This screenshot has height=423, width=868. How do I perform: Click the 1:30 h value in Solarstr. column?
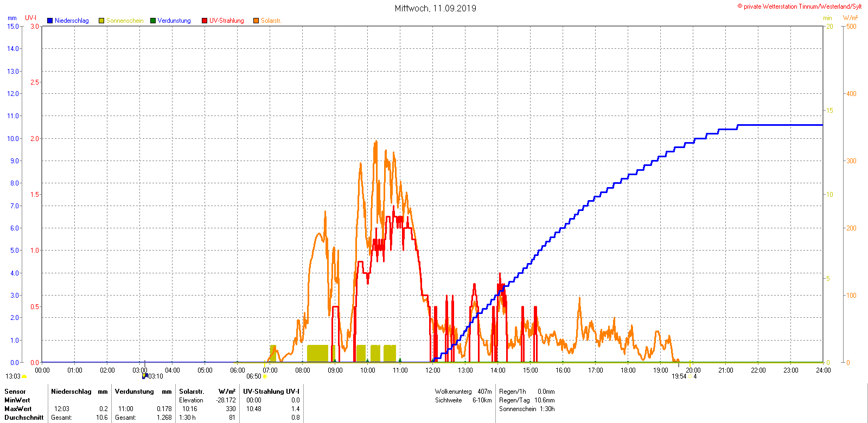[x=188, y=418]
